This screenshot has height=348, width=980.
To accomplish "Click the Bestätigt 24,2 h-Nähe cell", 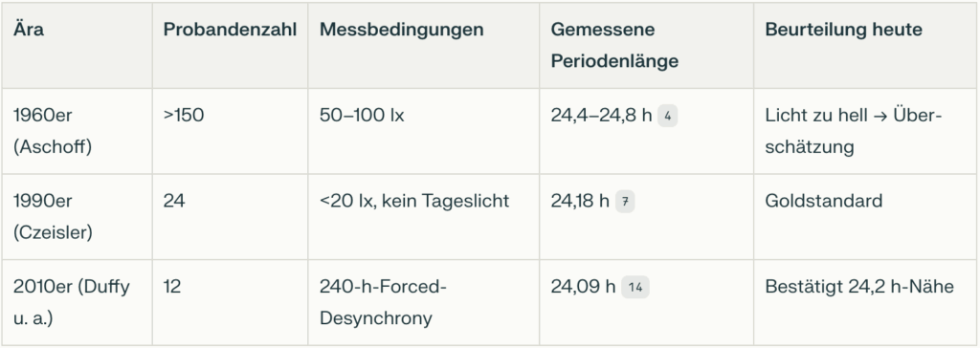I will coord(865,302).
